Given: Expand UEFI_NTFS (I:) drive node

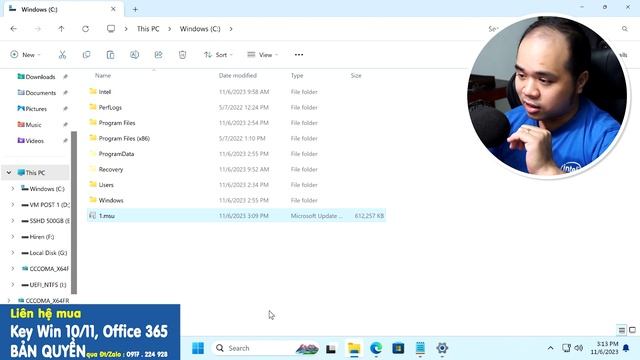Looking at the screenshot, I should (12, 284).
